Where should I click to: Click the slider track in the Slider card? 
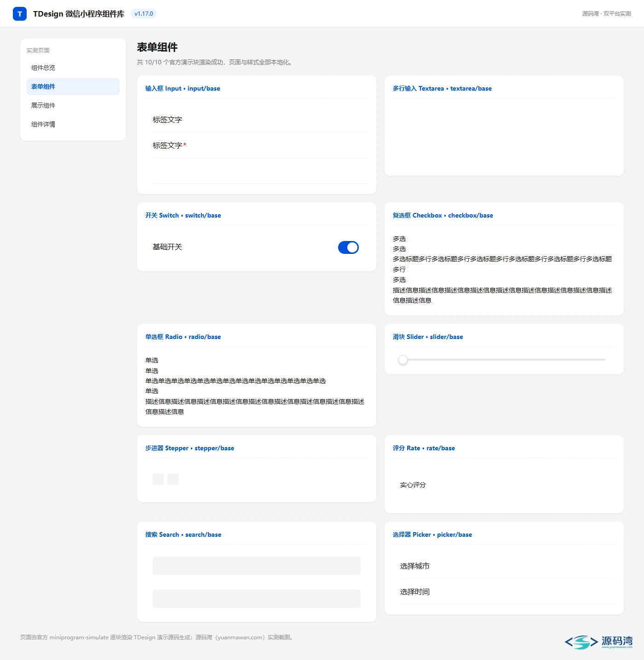[x=504, y=360]
